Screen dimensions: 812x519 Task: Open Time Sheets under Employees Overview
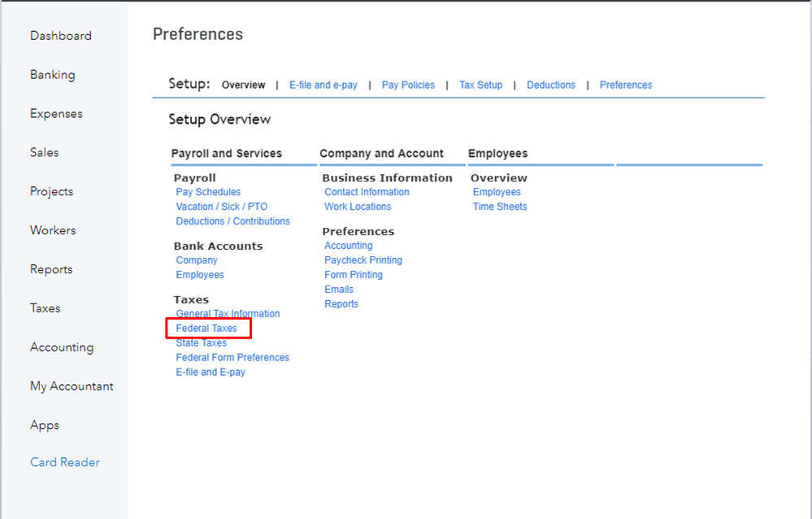[x=499, y=207]
